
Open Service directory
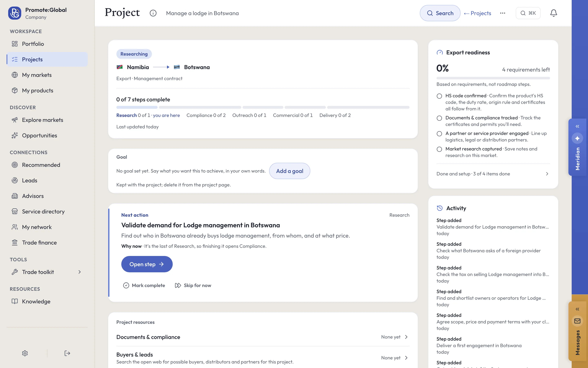[x=47, y=212]
